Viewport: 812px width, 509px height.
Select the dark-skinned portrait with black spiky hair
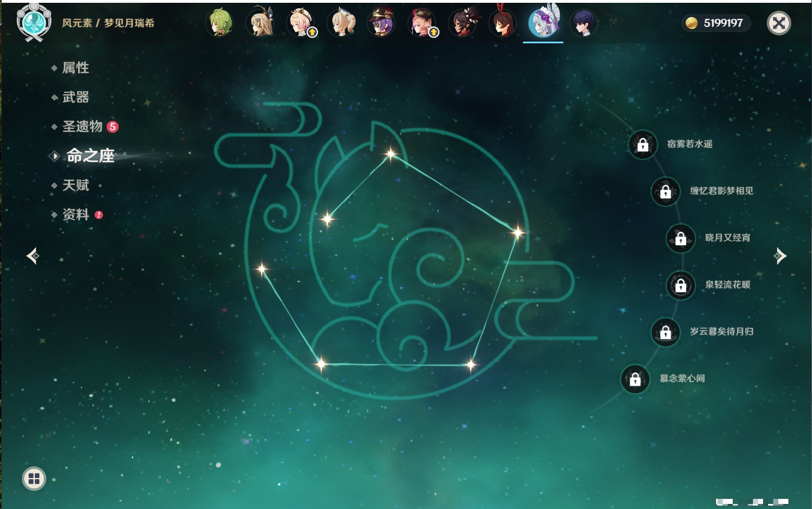[463, 23]
